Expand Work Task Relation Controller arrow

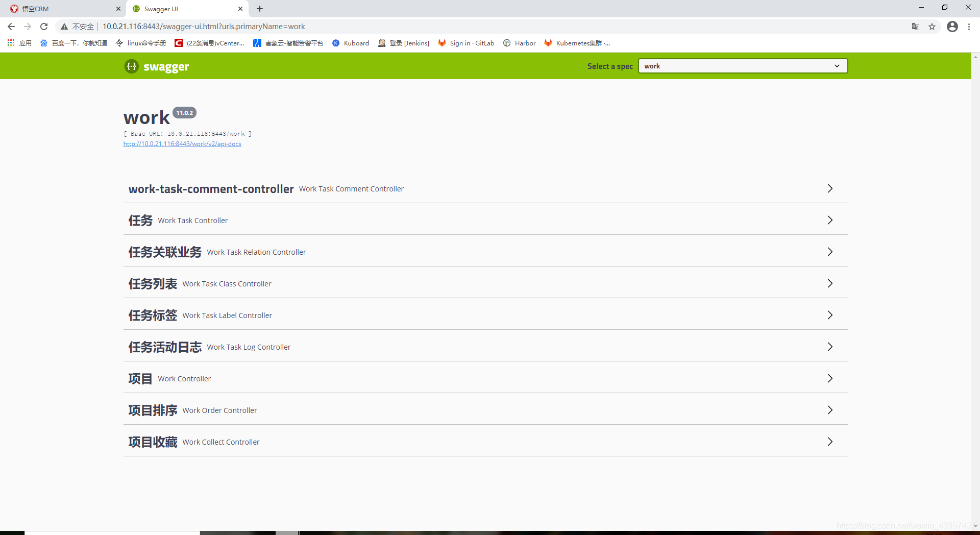(x=830, y=252)
